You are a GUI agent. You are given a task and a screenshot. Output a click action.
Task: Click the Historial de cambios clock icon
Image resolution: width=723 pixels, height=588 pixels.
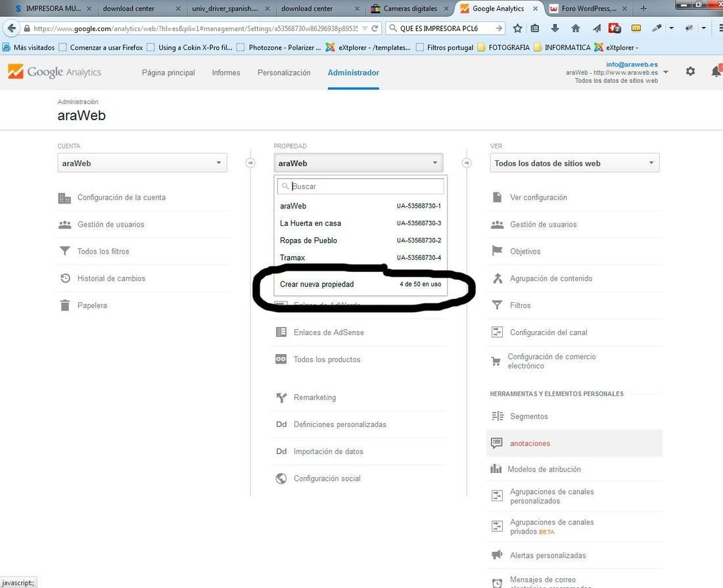click(65, 279)
